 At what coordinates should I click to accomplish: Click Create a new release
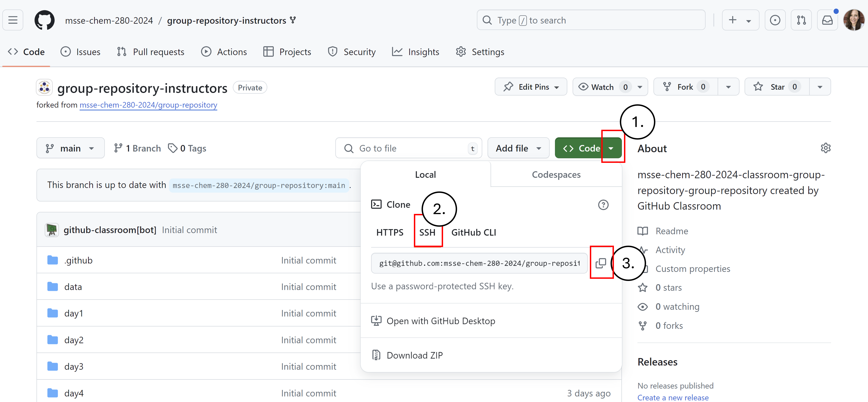coord(673,398)
